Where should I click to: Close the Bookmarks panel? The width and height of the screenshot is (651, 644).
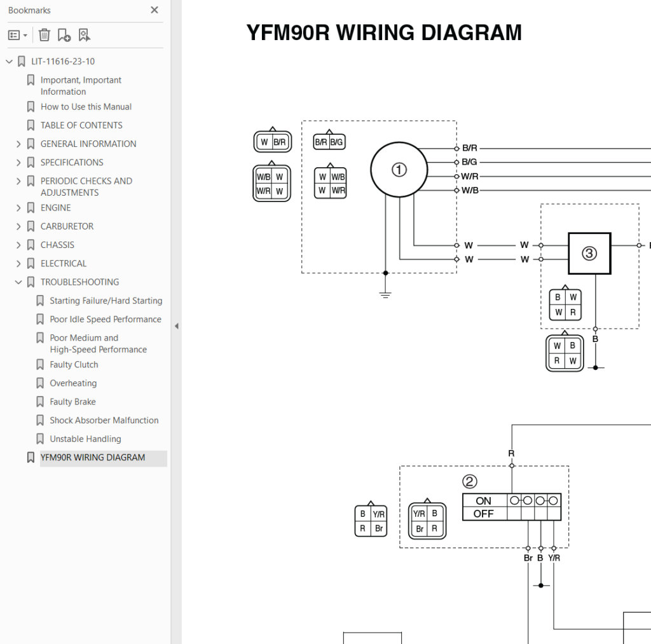pyautogui.click(x=154, y=10)
